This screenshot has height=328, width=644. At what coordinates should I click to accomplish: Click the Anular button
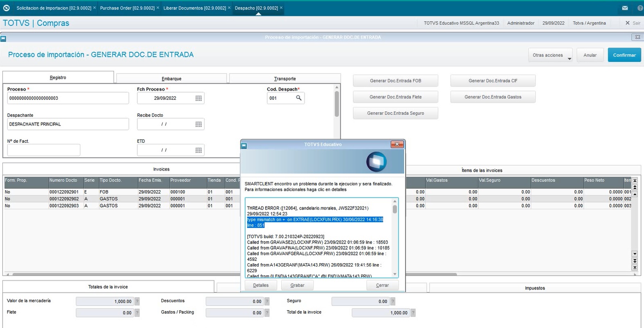tap(590, 55)
